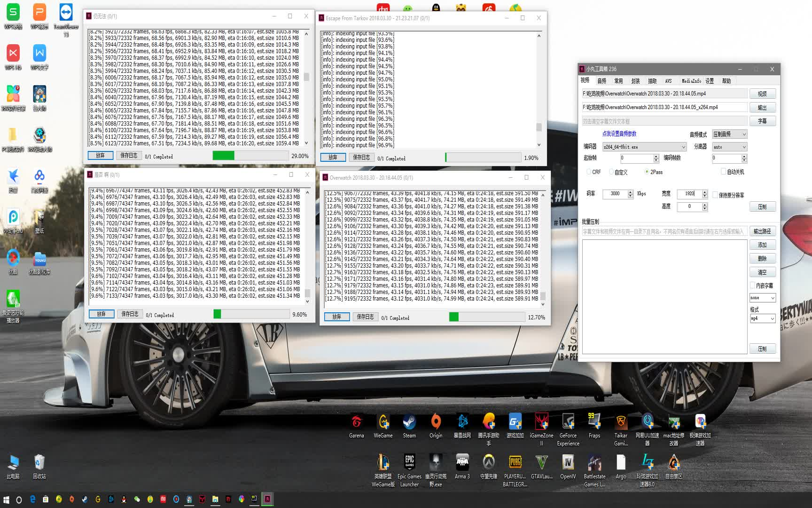
Task: Open TeamViewer 13 desktop icon
Action: [66, 21]
